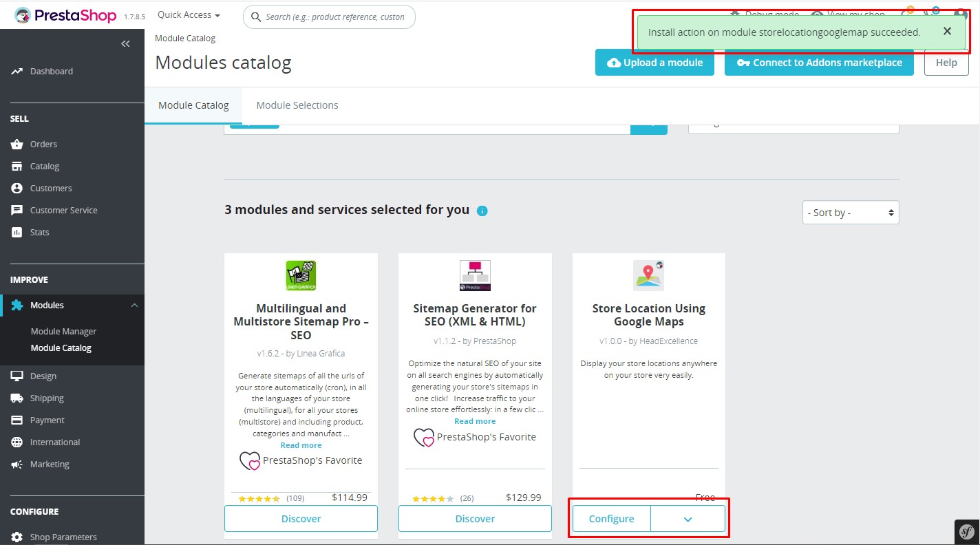980x545 pixels.
Task: Click the Symfony debug toolbar icon
Action: [967, 532]
